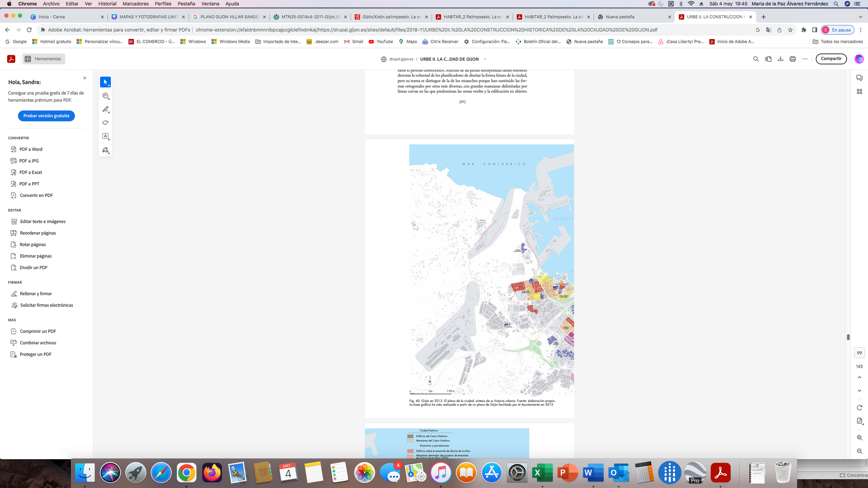Select the freehand draw loop tool
The image size is (868, 488).
tap(106, 123)
